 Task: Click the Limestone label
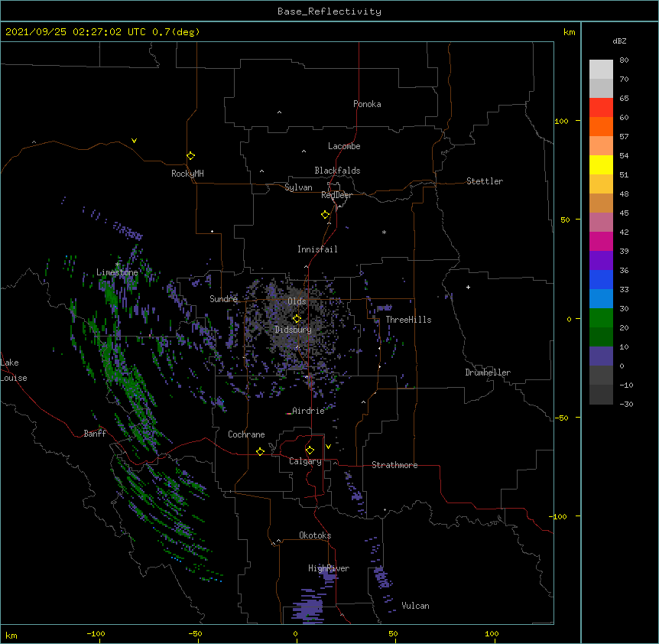point(117,272)
